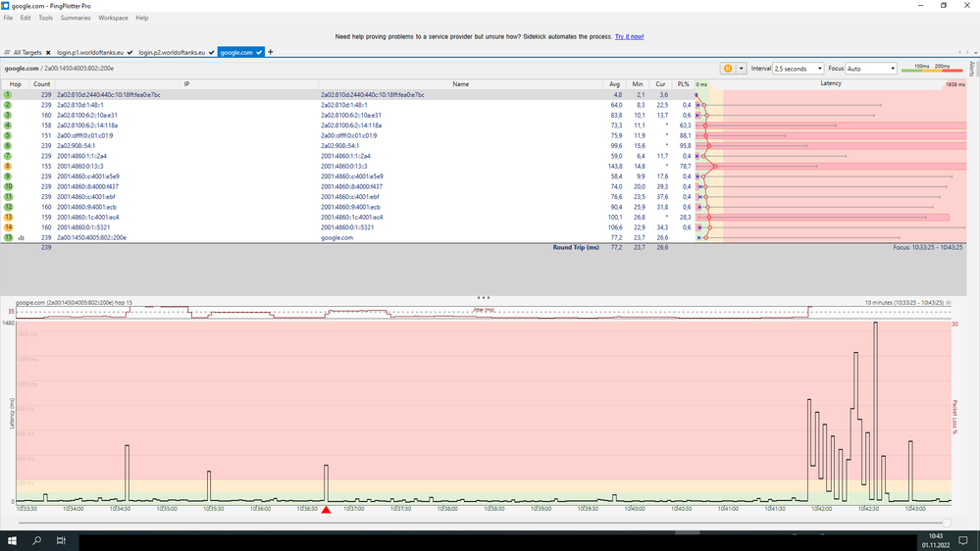
Task: Click the hop 8 orange circle
Action: click(x=8, y=166)
